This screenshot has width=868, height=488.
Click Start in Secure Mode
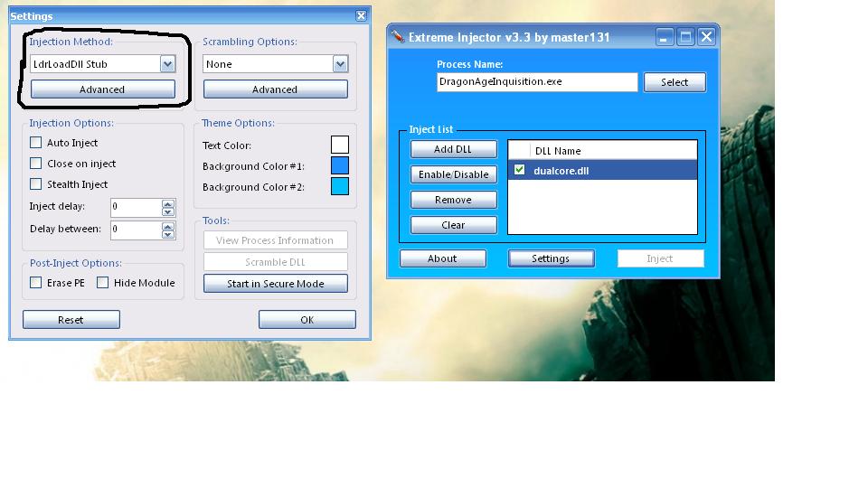point(276,283)
